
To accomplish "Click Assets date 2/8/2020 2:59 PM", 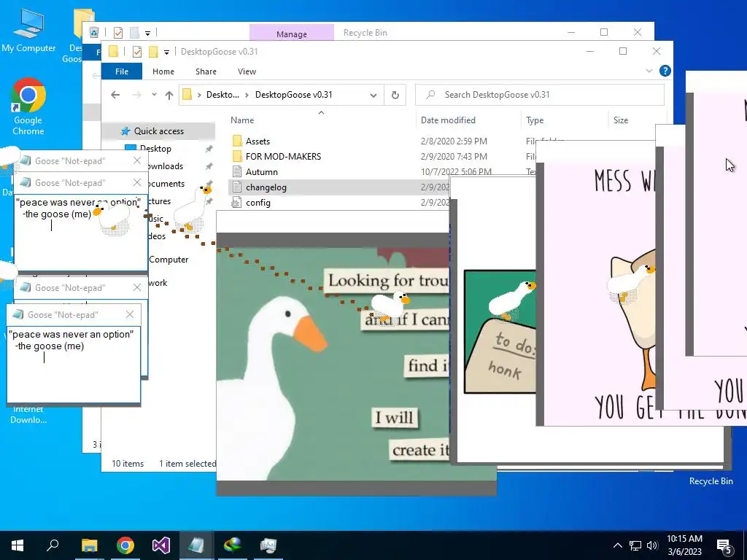I will tap(454, 141).
